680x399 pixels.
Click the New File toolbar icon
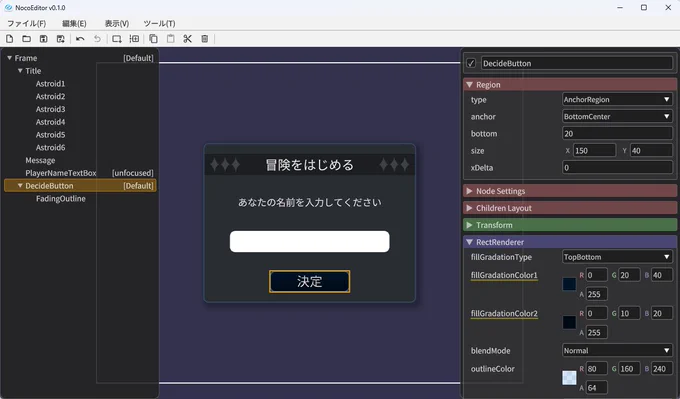(9, 39)
